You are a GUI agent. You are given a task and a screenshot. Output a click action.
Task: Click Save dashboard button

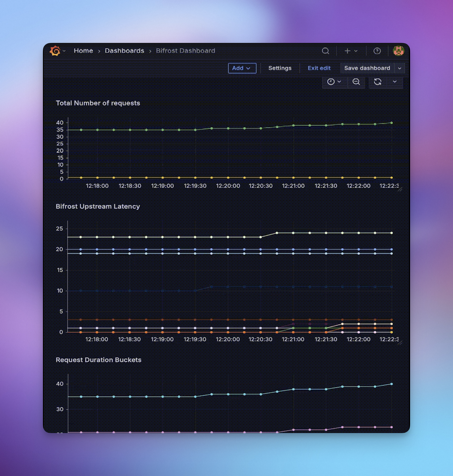tap(367, 68)
